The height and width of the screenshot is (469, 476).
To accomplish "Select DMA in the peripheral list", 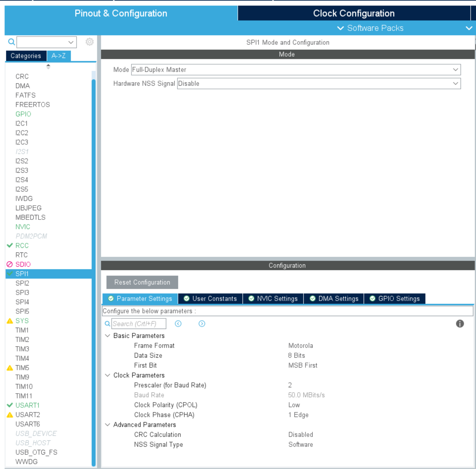I will tap(23, 86).
